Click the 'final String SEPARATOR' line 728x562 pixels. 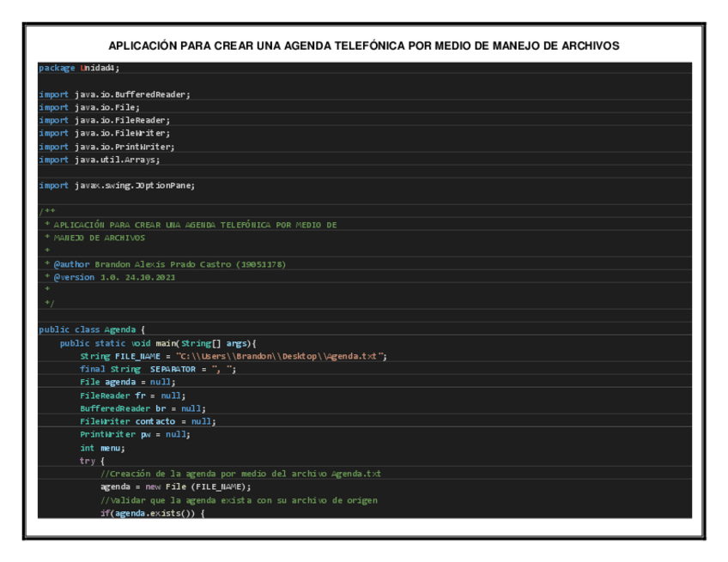(x=157, y=369)
